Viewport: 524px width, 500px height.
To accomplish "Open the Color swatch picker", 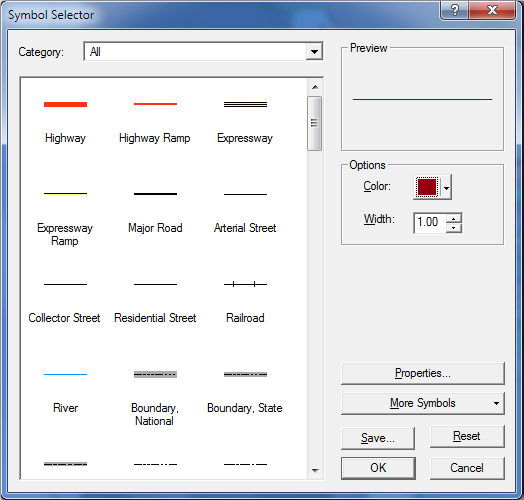I will 427,187.
